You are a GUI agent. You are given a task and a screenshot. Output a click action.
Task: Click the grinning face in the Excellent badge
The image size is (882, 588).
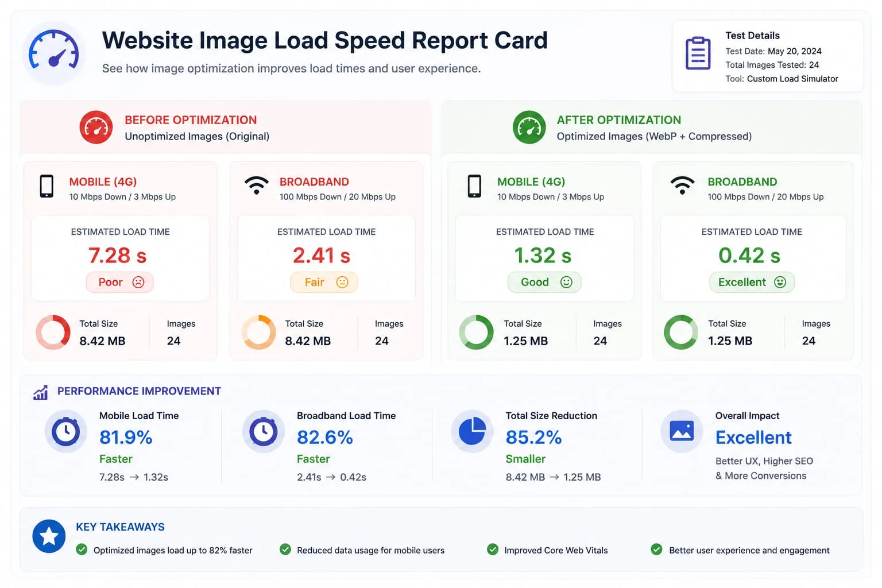pyautogui.click(x=780, y=282)
